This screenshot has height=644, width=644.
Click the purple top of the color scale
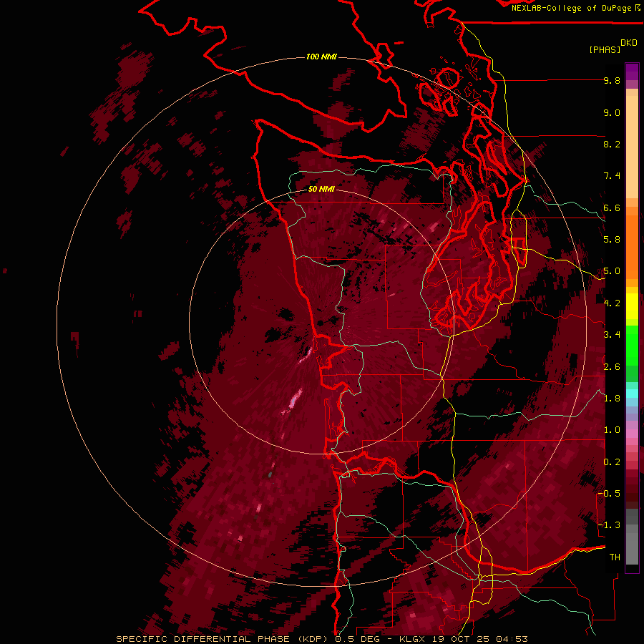coord(632,72)
